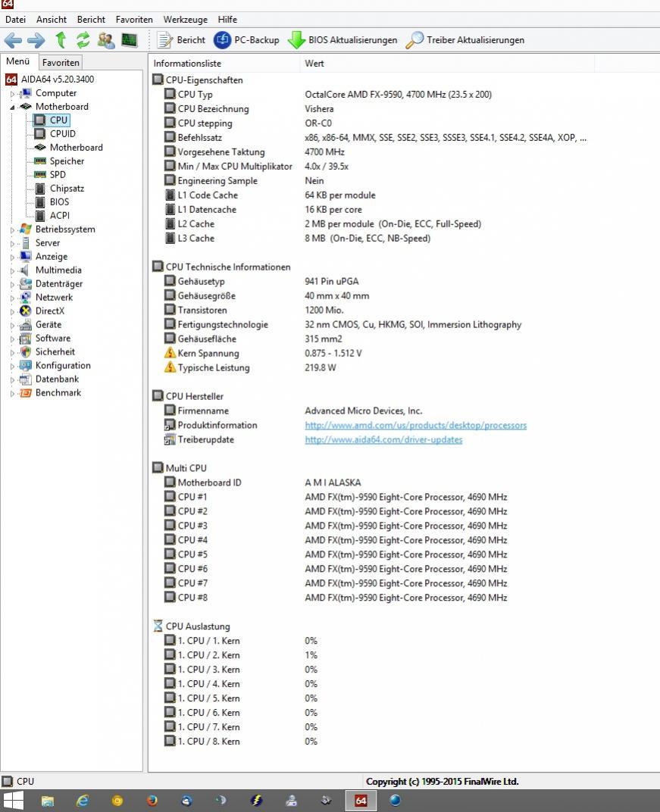Open BIOS Aktualisierungen from the toolbar
This screenshot has height=812, width=660.
pyautogui.click(x=343, y=40)
